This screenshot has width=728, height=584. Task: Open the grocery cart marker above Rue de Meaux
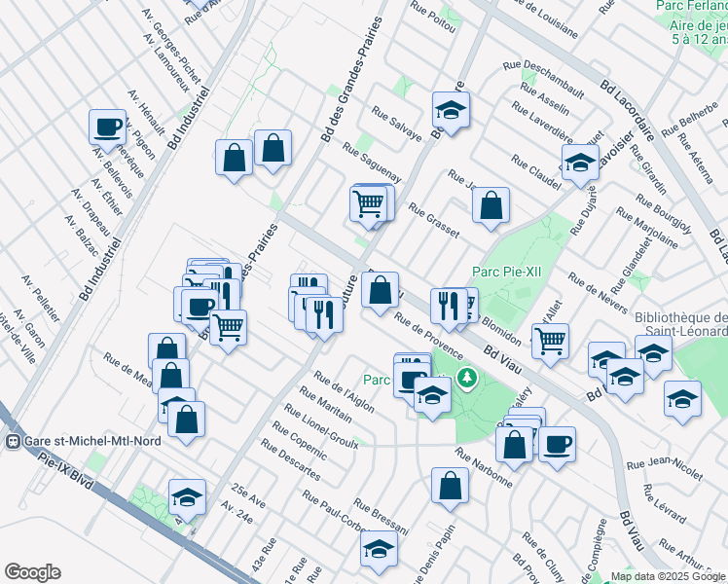pyautogui.click(x=228, y=329)
